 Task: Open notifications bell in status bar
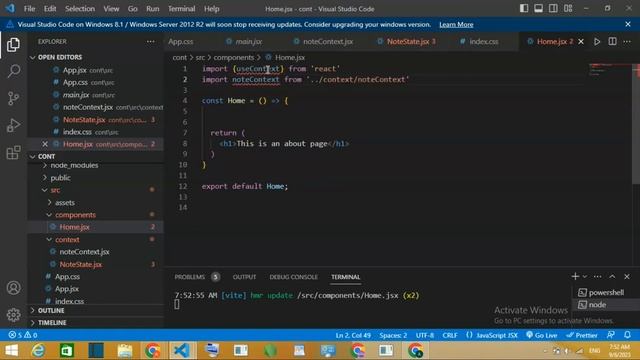(x=627, y=335)
